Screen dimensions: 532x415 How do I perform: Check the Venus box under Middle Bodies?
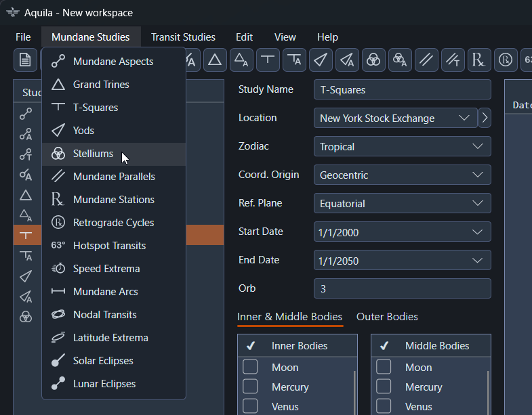pyautogui.click(x=384, y=406)
